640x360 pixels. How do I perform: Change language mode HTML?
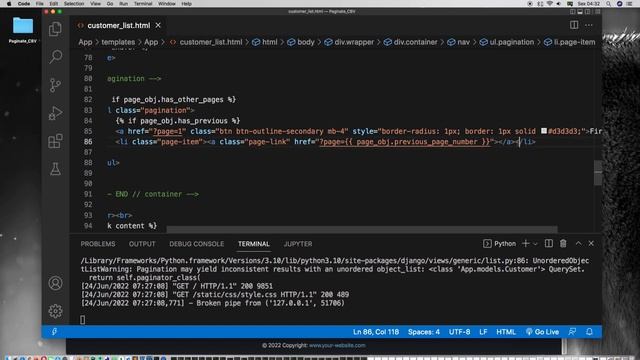click(x=506, y=332)
